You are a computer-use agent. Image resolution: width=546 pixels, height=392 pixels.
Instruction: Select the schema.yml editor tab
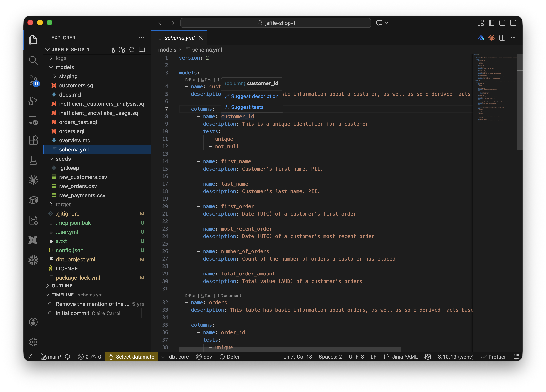179,38
